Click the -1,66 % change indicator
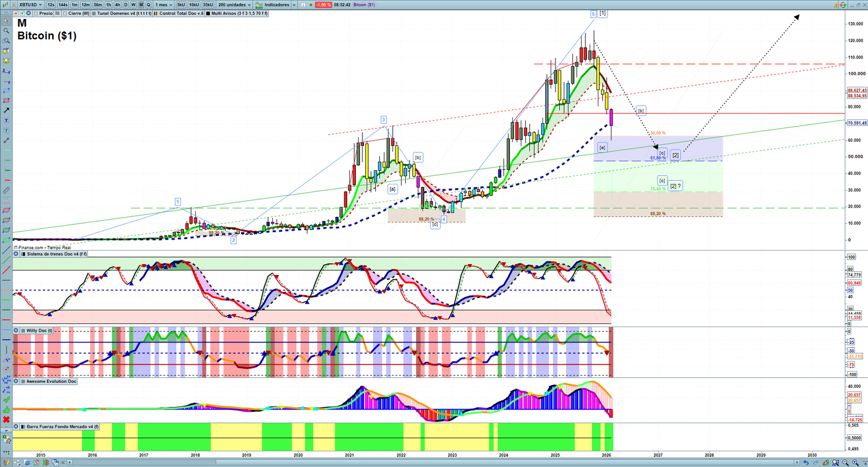868x467 pixels. click(323, 5)
